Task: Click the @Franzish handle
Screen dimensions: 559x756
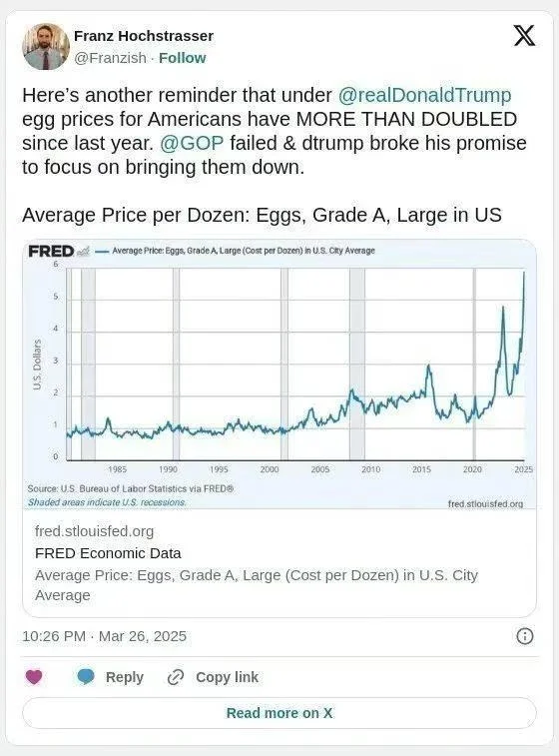Action: click(110, 58)
